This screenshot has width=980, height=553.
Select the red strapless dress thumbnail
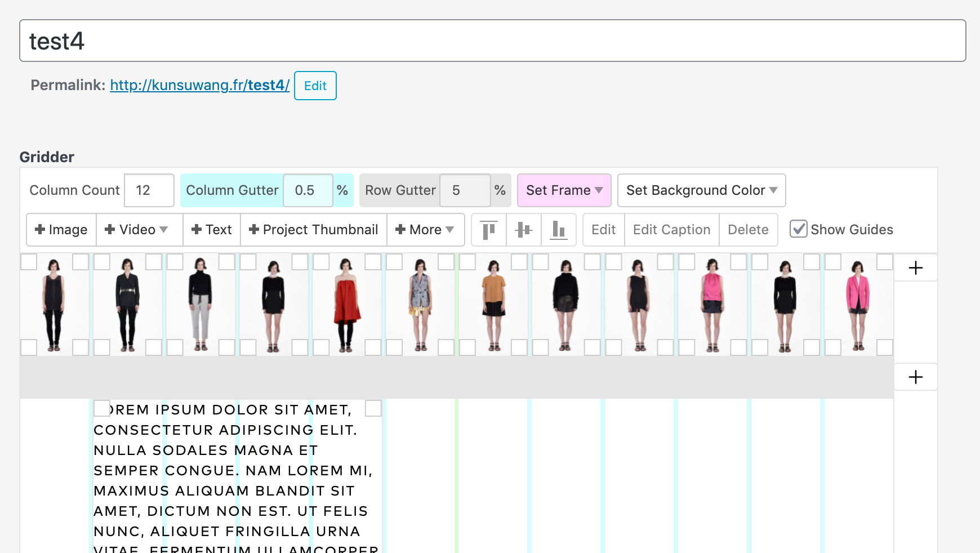point(347,304)
